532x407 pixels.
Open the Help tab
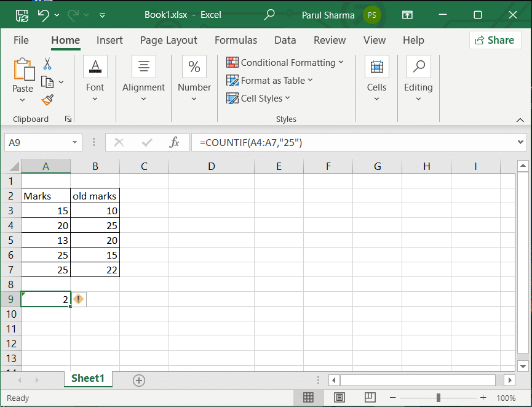pos(413,40)
